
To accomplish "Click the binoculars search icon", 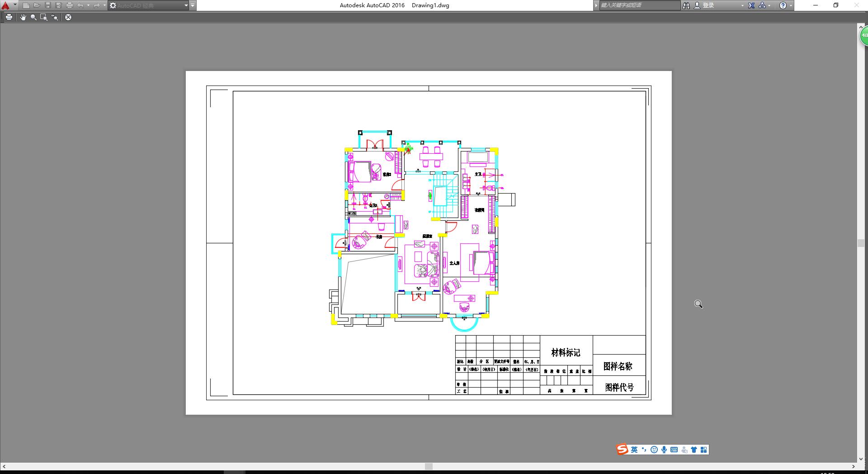I will tap(686, 5).
